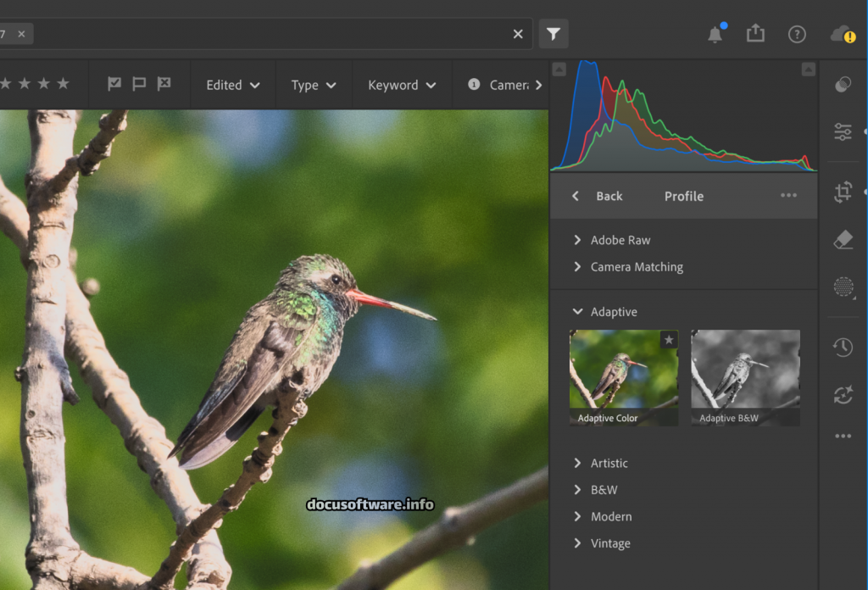Select the Adaptive B&W profile thumbnail
This screenshot has width=868, height=590.
745,377
